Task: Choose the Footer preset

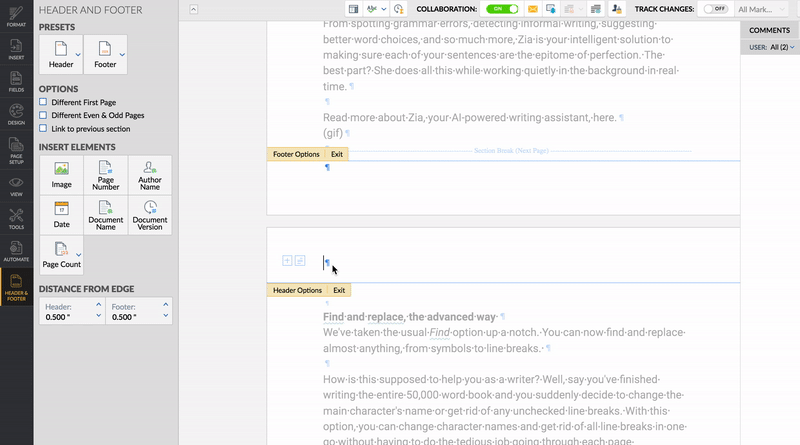Action: point(105,55)
